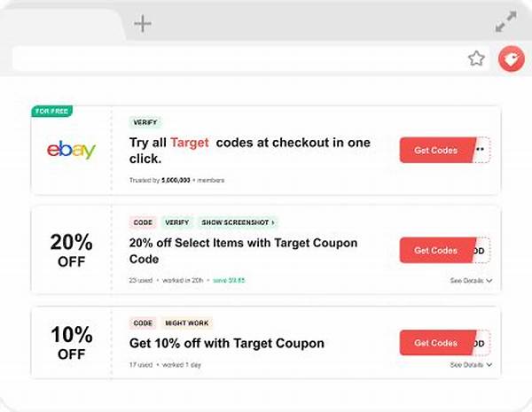Click the address bar field

point(239,58)
